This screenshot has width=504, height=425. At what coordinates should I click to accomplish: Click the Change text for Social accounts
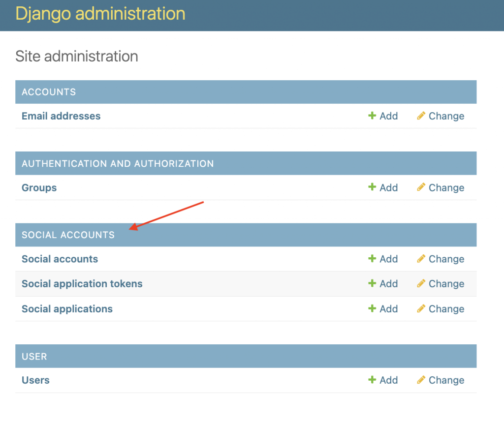point(446,259)
